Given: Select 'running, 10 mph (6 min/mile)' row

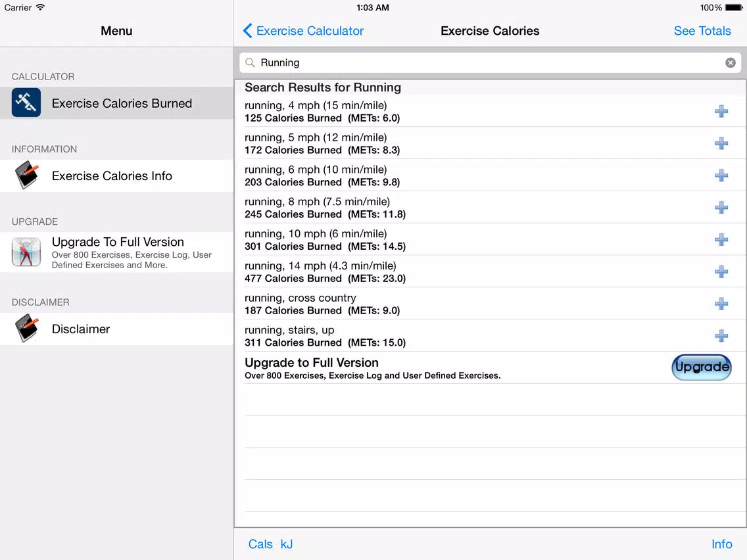Looking at the screenshot, I should [491, 239].
